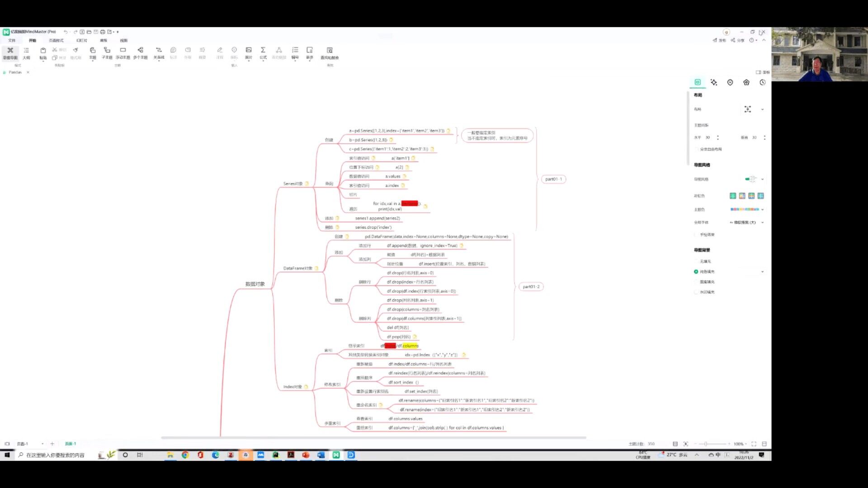868x488 pixels.
Task: Open the Page Style (页面样式) ribbon tab
Action: coord(56,41)
